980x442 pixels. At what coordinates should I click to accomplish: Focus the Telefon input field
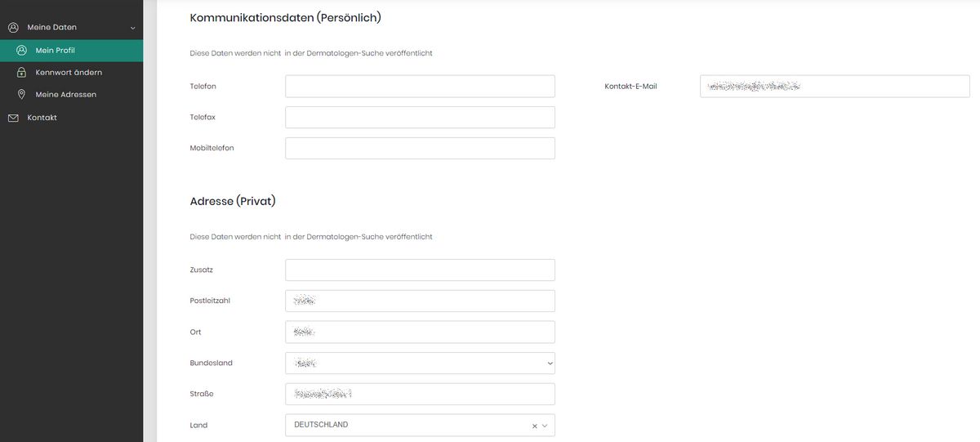[x=420, y=87]
